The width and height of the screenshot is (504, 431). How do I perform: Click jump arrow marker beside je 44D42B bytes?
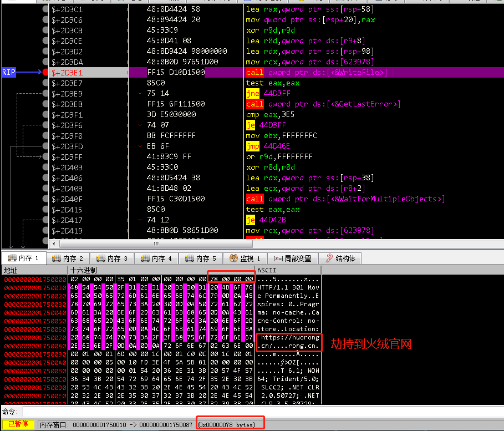point(140,220)
